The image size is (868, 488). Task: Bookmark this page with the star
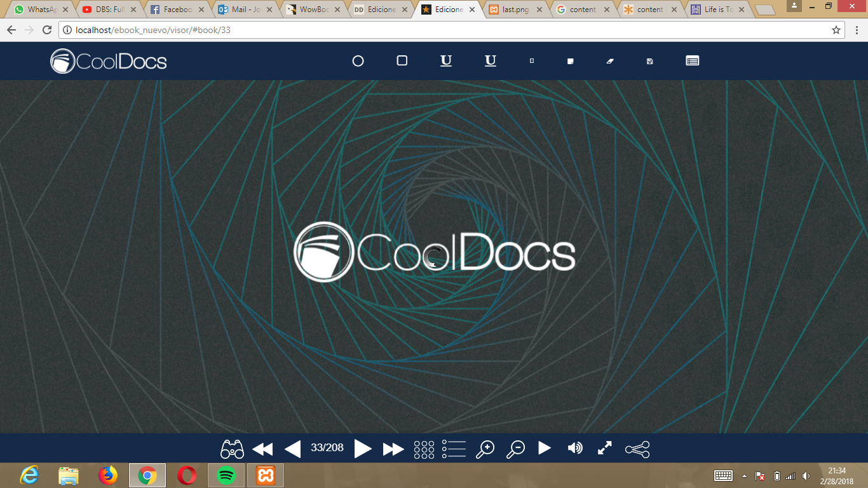click(x=836, y=30)
